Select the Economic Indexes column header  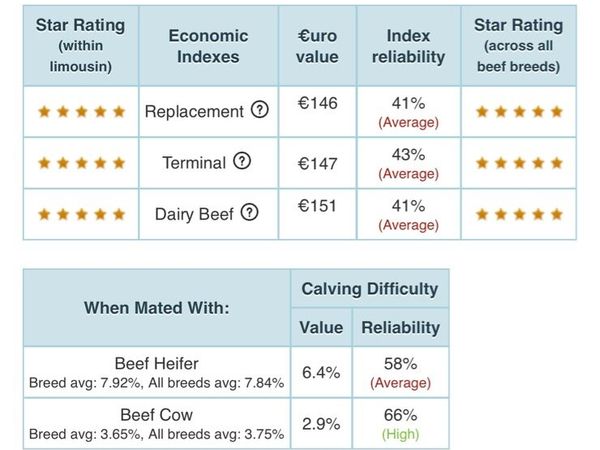(x=209, y=46)
